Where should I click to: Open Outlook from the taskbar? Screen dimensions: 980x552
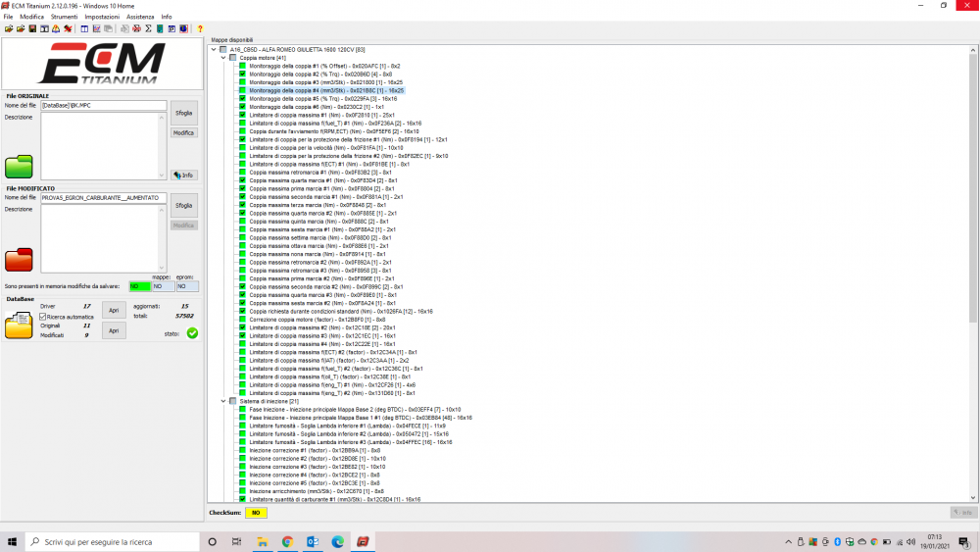pos(313,542)
